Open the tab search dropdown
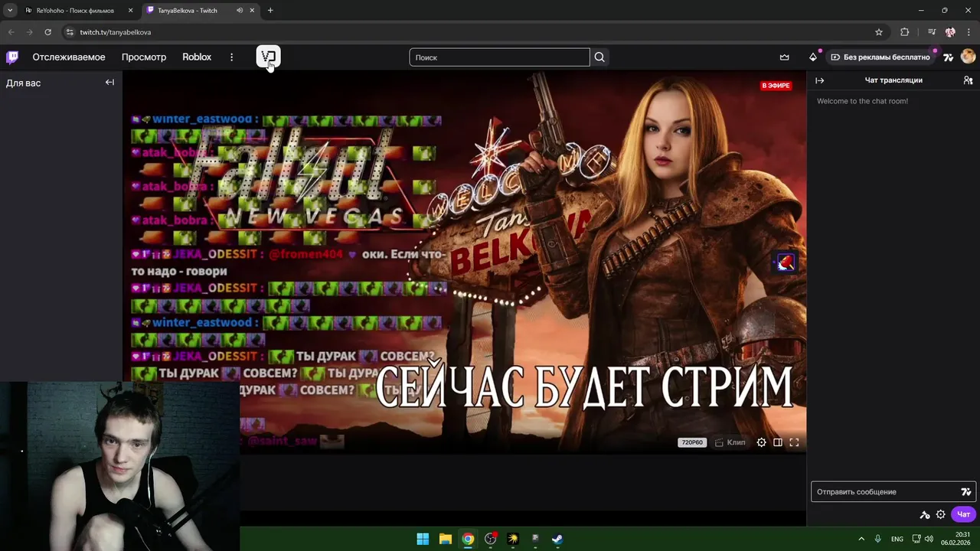The height and width of the screenshot is (551, 980). (x=9, y=11)
